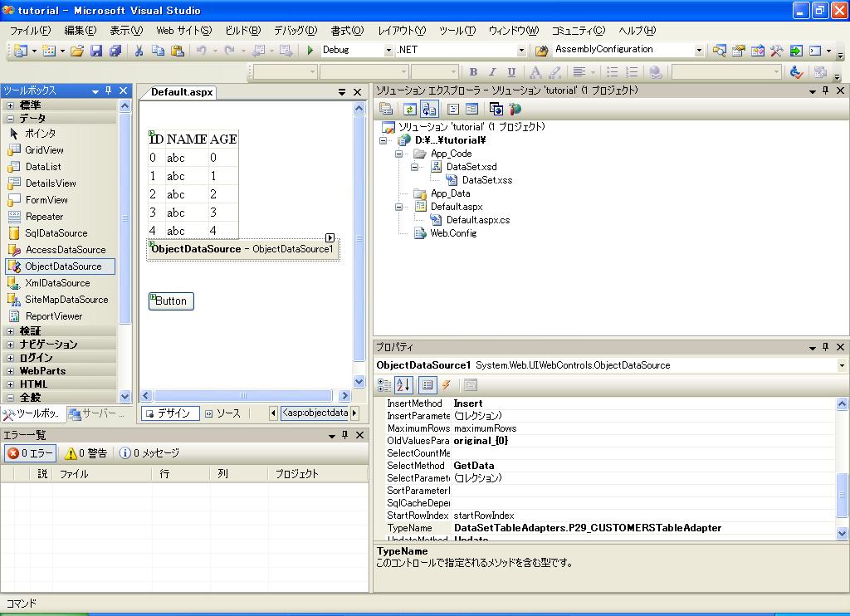This screenshot has height=616, width=850.
Task: Toggle the 0 メッセージ messages filter
Action: (149, 452)
